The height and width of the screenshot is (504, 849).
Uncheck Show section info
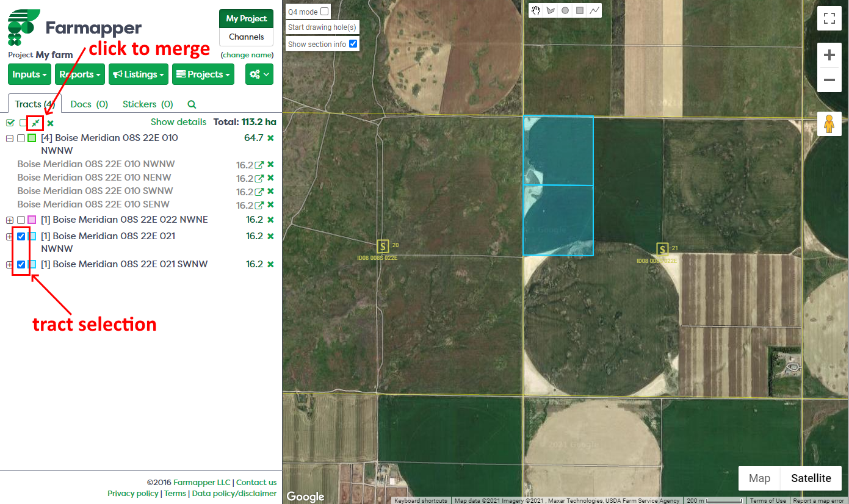coord(353,44)
